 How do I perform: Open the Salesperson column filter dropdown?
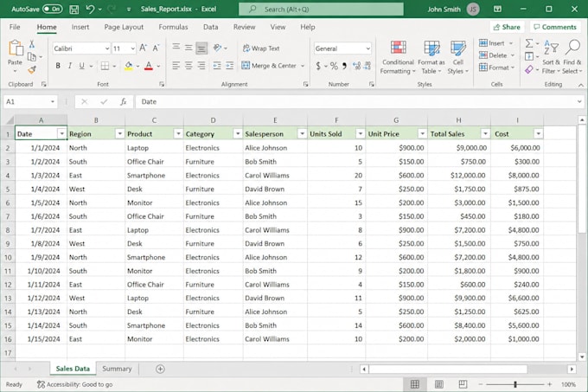[302, 134]
